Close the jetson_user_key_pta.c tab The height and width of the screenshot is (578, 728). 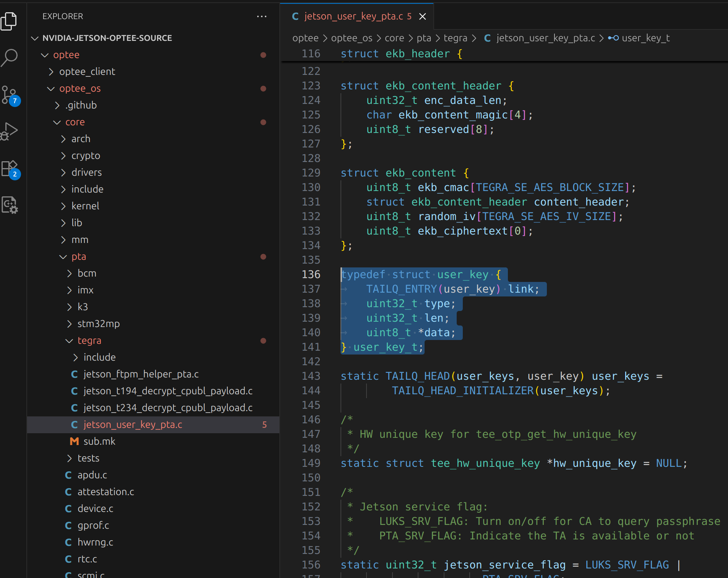point(422,16)
